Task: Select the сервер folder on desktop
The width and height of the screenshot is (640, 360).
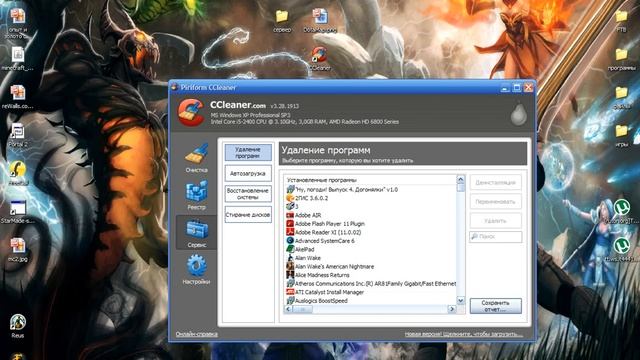Action: 282,21
